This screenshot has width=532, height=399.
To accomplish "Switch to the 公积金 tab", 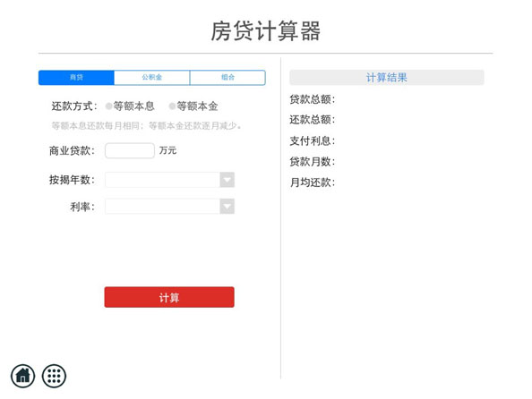I will click(x=152, y=77).
